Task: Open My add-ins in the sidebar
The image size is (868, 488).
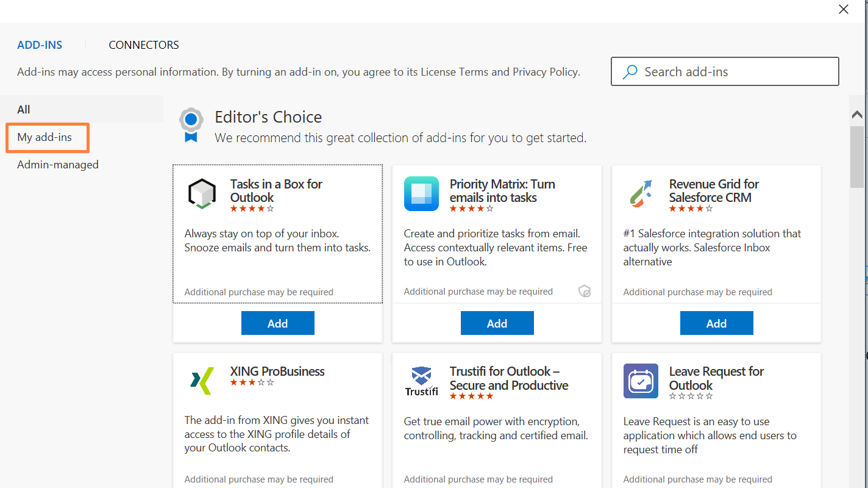Action: click(x=44, y=137)
